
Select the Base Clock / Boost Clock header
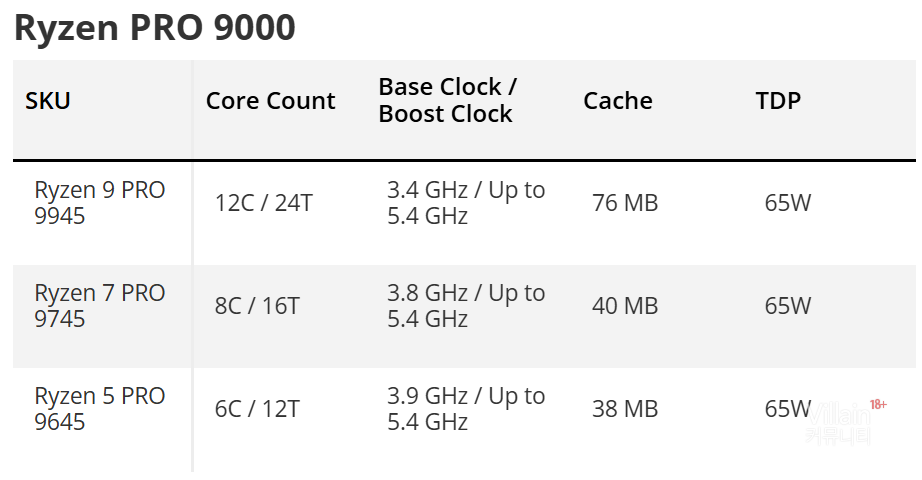[x=447, y=101]
